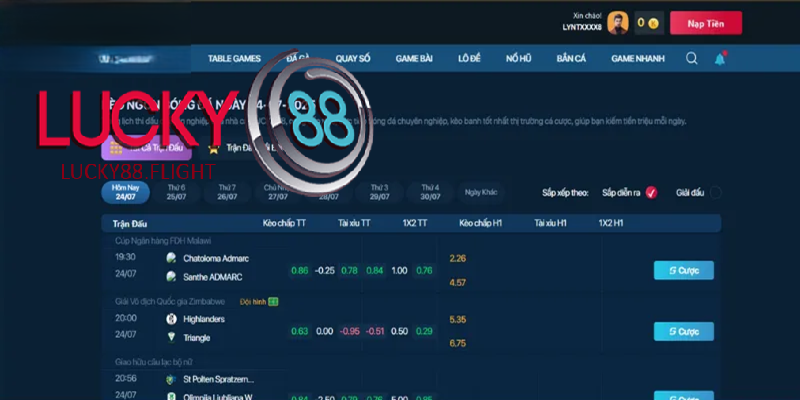The width and height of the screenshot is (800, 400).
Task: Select 1X2 odds 6.75 for Triangle
Action: 458,343
